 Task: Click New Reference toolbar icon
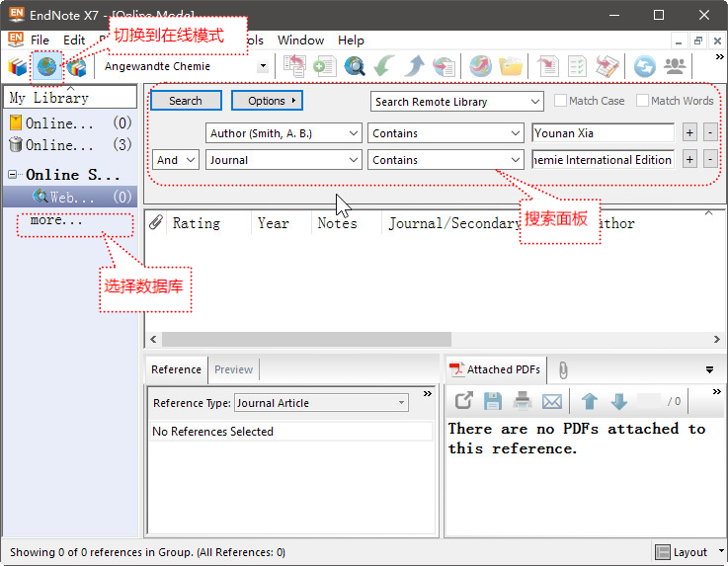(x=325, y=66)
